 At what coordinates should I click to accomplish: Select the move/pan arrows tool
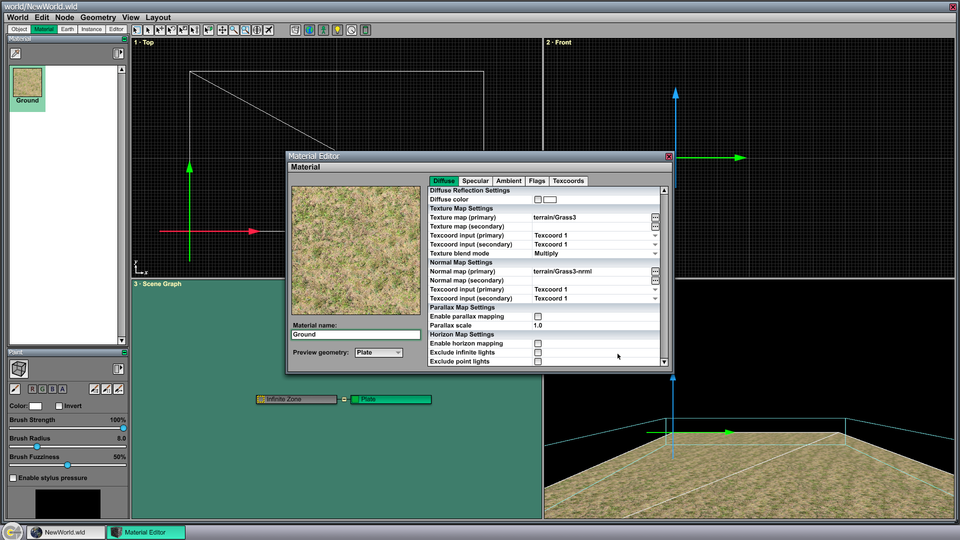click(222, 30)
